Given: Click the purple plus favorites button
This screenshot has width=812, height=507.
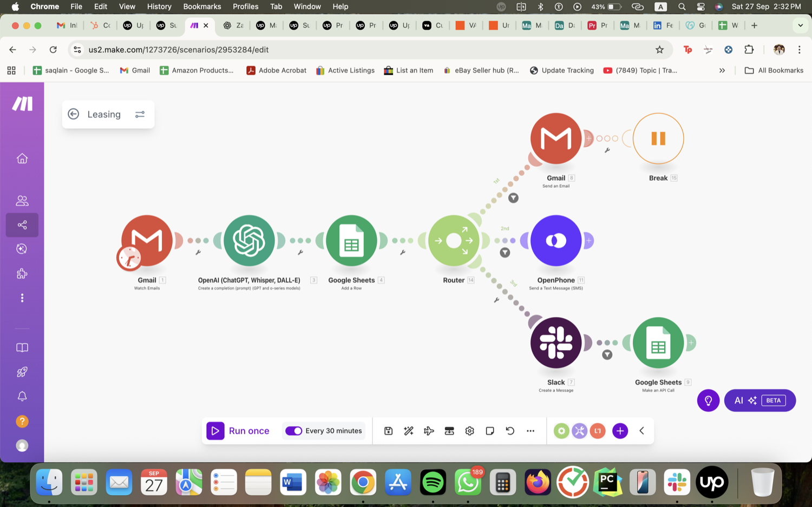Looking at the screenshot, I should pos(620,431).
